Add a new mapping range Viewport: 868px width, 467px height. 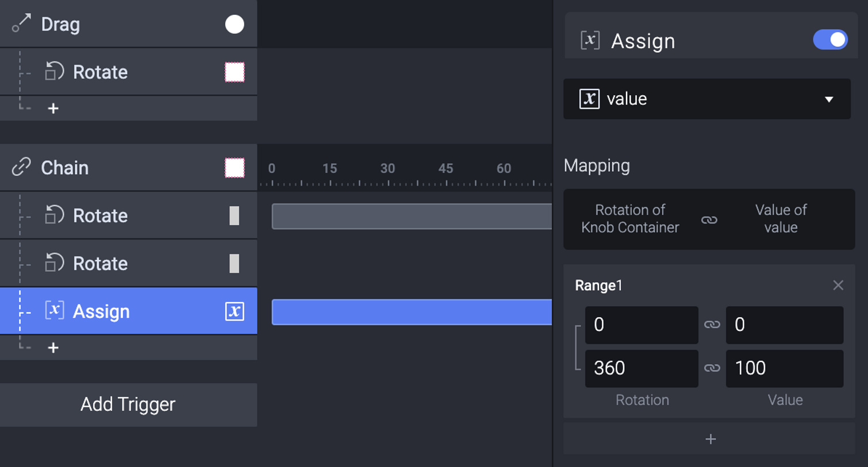click(709, 439)
